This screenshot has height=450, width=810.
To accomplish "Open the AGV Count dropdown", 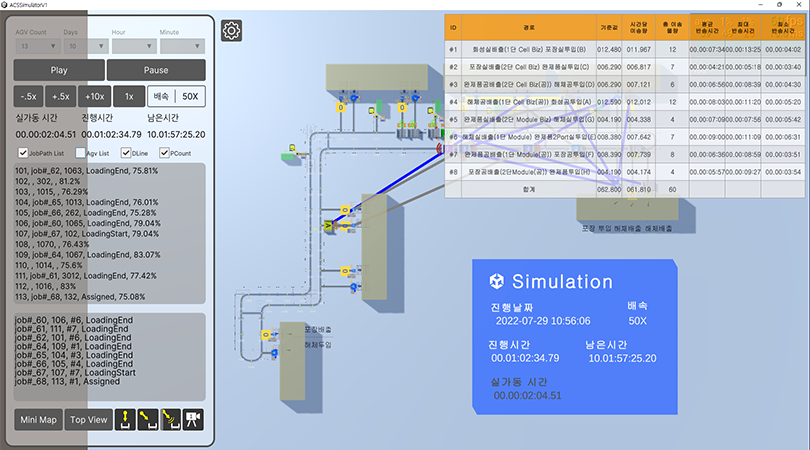I will click(36, 45).
